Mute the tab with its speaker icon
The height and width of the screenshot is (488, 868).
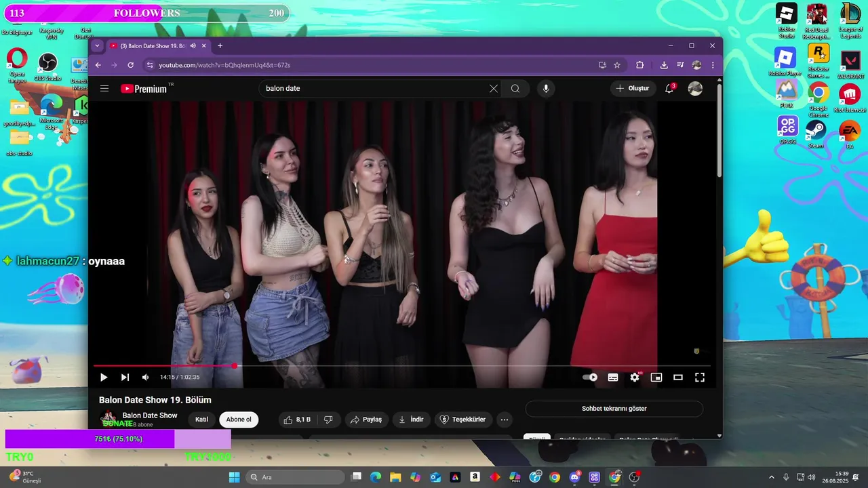(193, 45)
